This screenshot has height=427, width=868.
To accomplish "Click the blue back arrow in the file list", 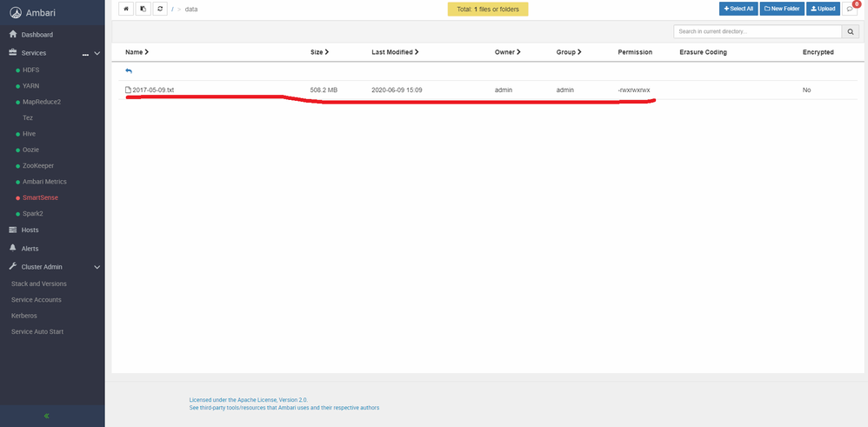I will click(129, 71).
